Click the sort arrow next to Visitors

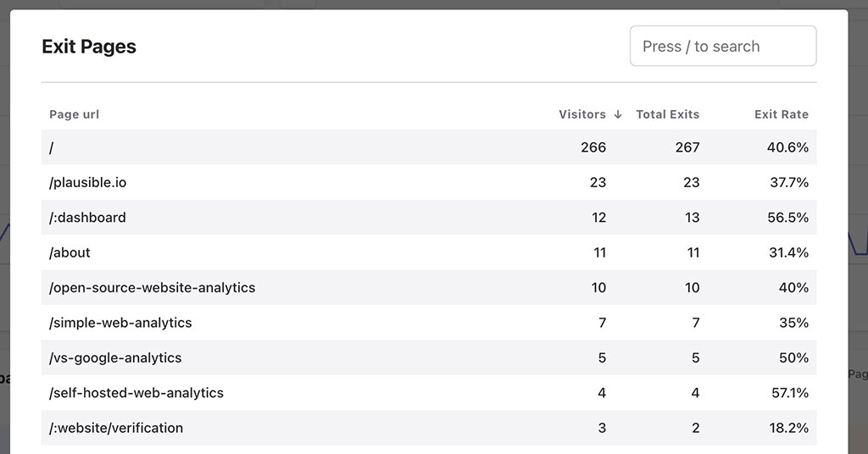(x=618, y=114)
